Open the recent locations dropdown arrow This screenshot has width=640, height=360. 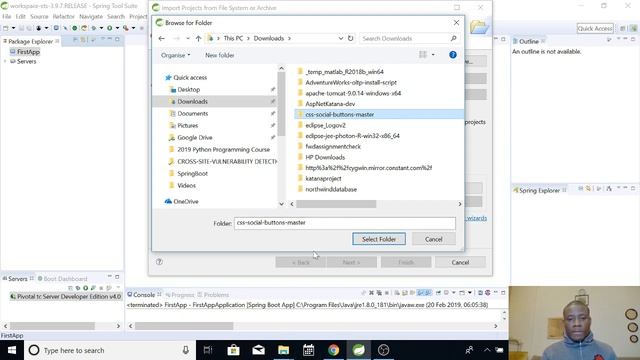tap(188, 38)
